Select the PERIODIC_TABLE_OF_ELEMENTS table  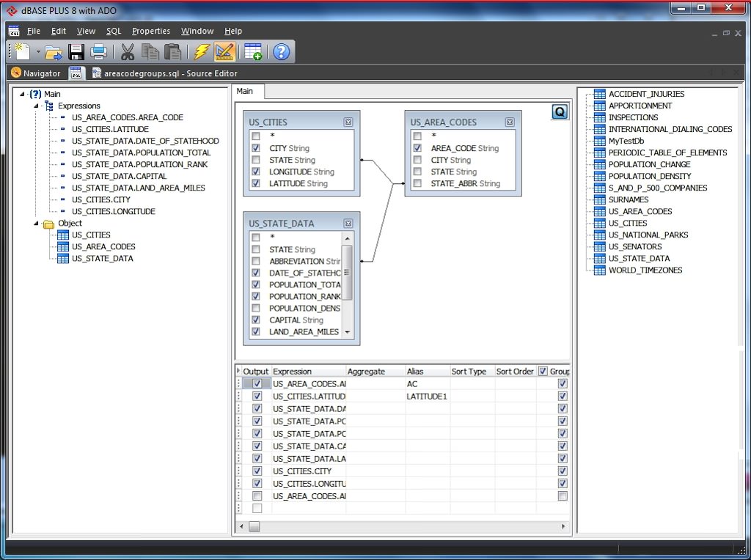[x=667, y=152]
